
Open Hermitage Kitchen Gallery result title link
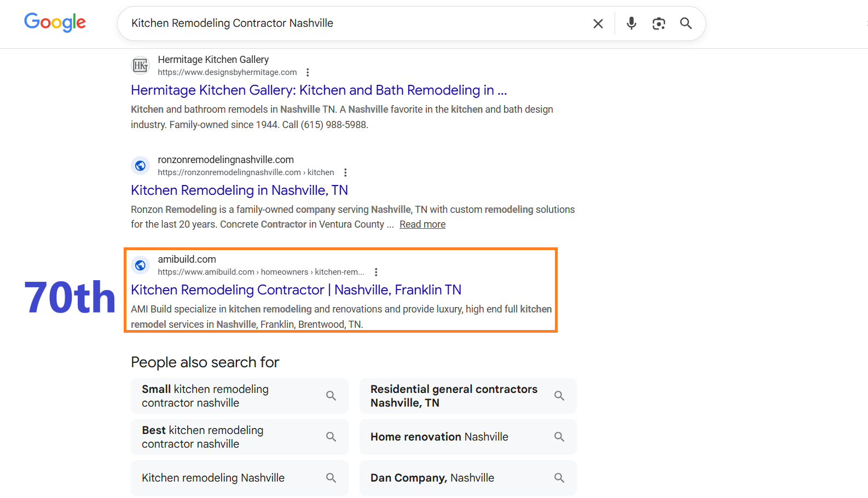coord(319,90)
